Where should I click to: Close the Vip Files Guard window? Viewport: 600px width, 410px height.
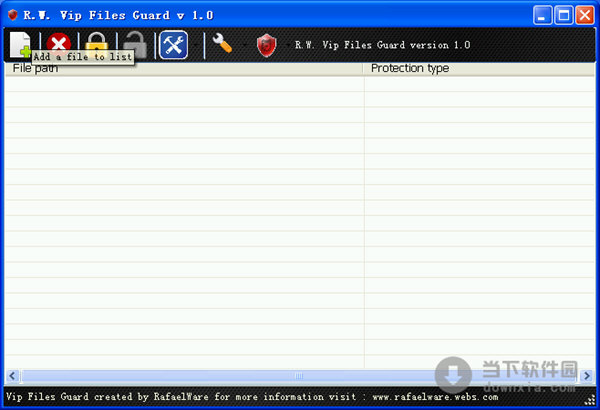585,15
